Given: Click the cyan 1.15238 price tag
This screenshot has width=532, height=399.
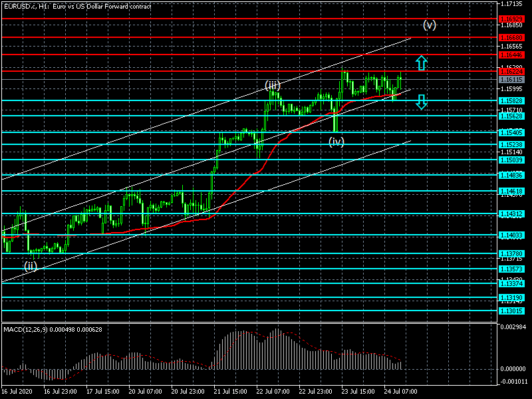Looking at the screenshot, I should click(x=512, y=144).
